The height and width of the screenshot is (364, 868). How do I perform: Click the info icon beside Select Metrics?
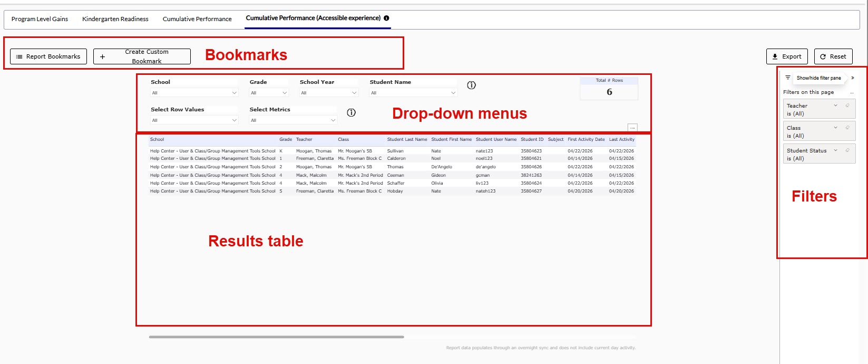coord(351,112)
